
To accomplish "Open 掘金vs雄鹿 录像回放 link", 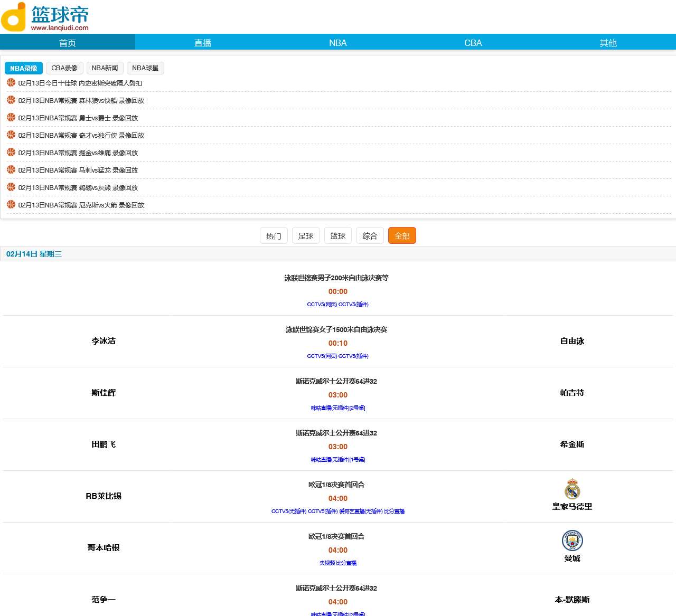I will (78, 153).
